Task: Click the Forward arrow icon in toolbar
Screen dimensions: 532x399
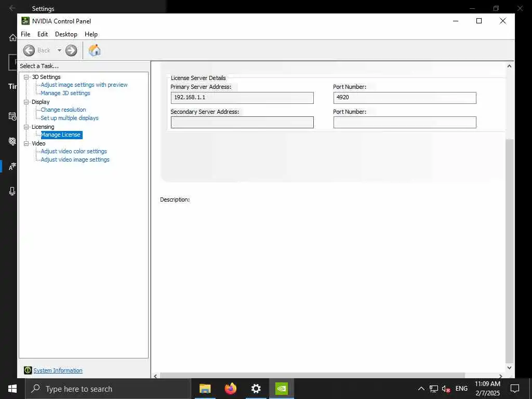Action: (x=71, y=50)
